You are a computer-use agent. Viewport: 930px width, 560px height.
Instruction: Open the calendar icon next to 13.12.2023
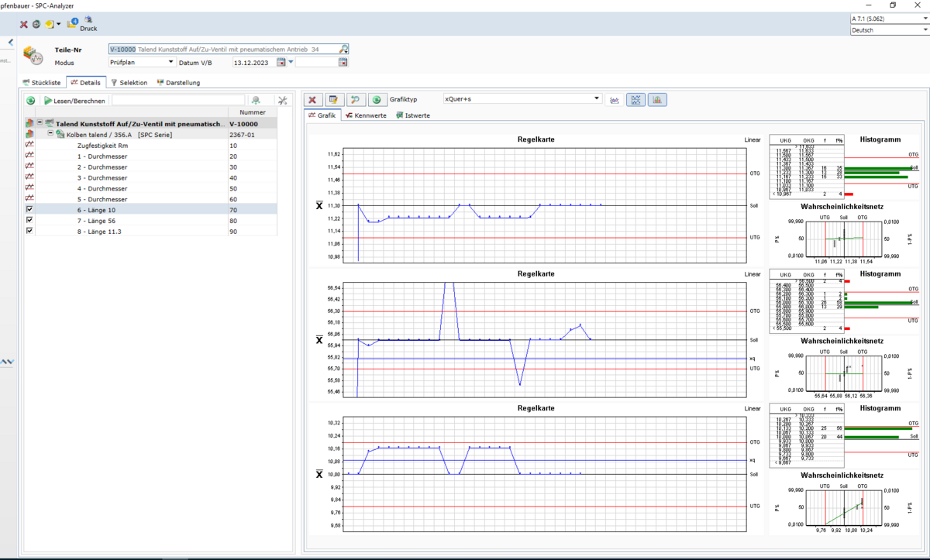pos(281,62)
